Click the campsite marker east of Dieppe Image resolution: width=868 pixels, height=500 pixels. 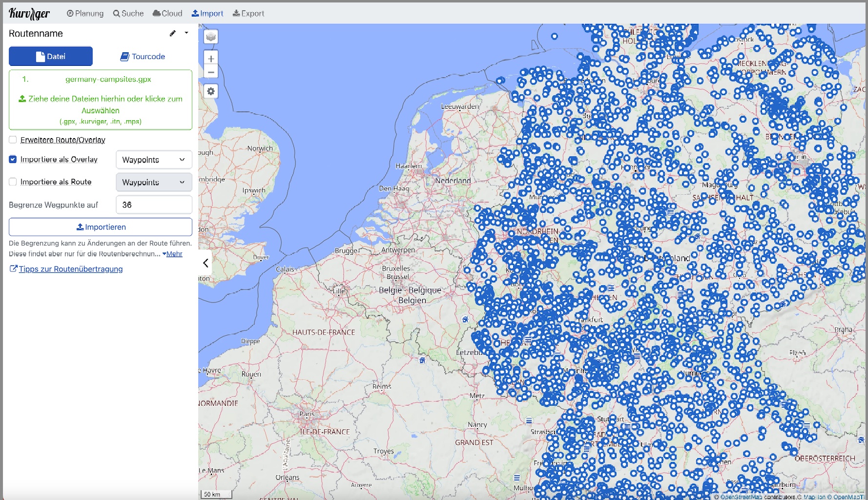point(422,360)
